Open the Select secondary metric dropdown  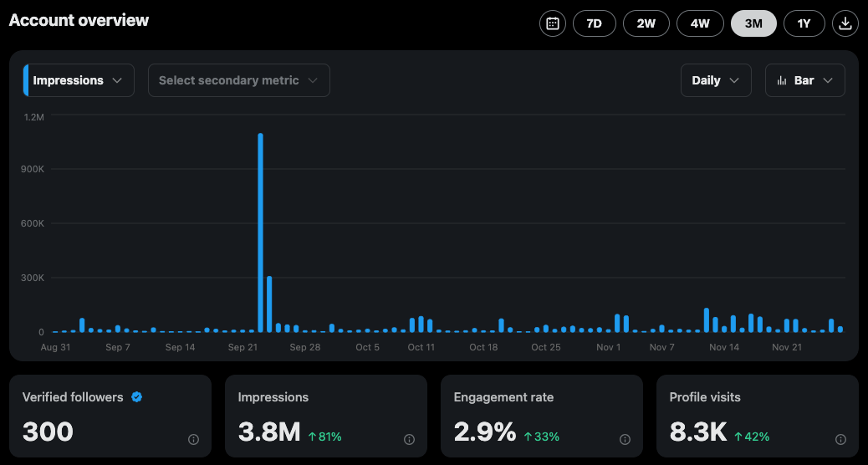[239, 80]
